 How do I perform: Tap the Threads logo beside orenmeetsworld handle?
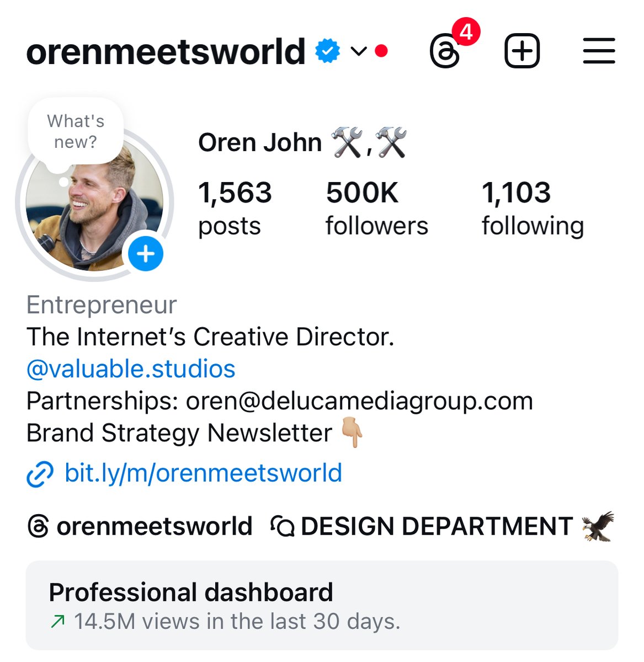pyautogui.click(x=38, y=526)
